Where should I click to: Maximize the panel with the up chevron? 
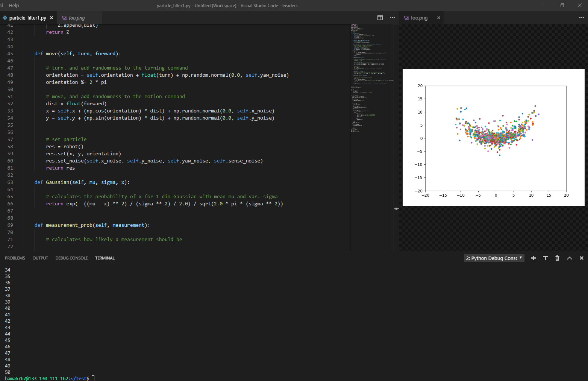point(570,258)
